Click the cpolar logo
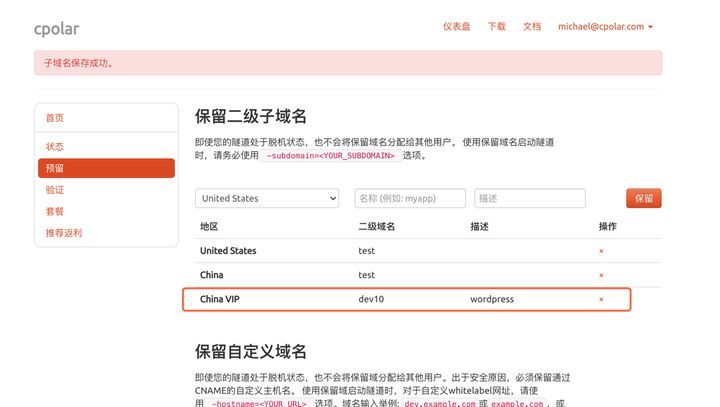This screenshot has height=407, width=720. pos(56,29)
